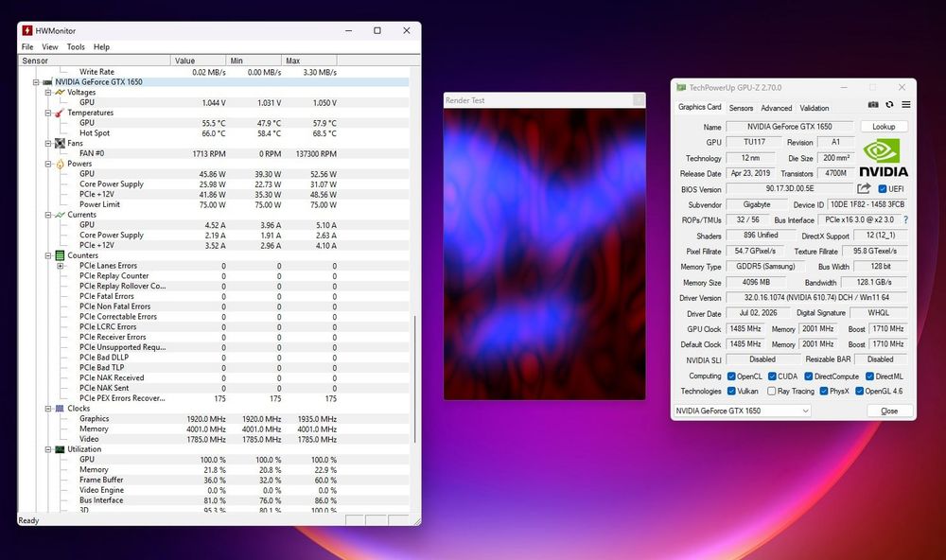Image resolution: width=946 pixels, height=560 pixels.
Task: Open the View menu in HWMonitor
Action: [x=49, y=46]
